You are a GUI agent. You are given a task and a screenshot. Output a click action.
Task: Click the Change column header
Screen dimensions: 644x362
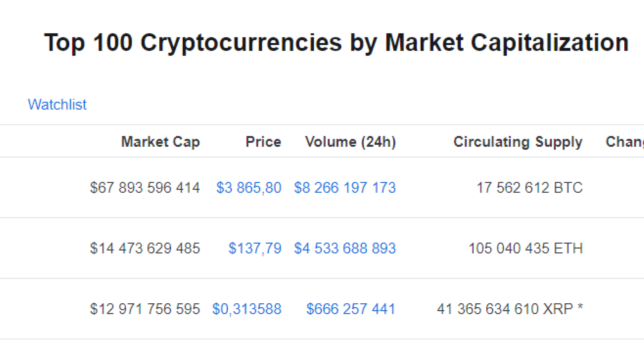(625, 142)
